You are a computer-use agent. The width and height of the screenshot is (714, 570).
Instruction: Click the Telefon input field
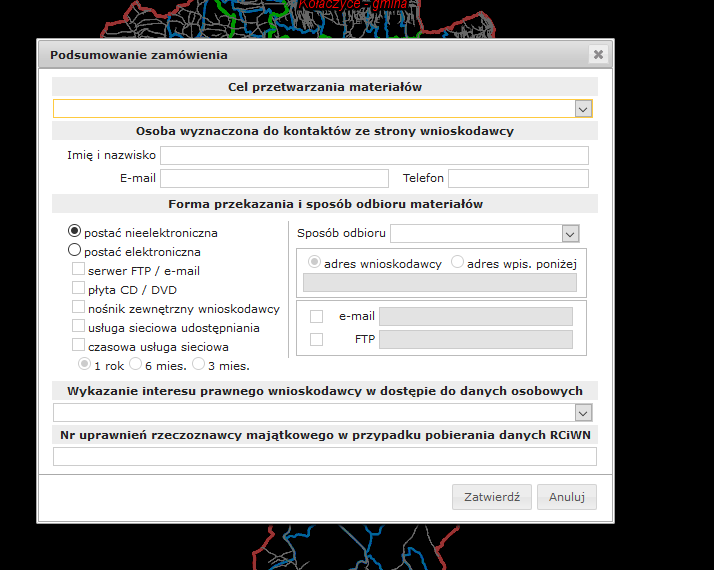pyautogui.click(x=518, y=178)
